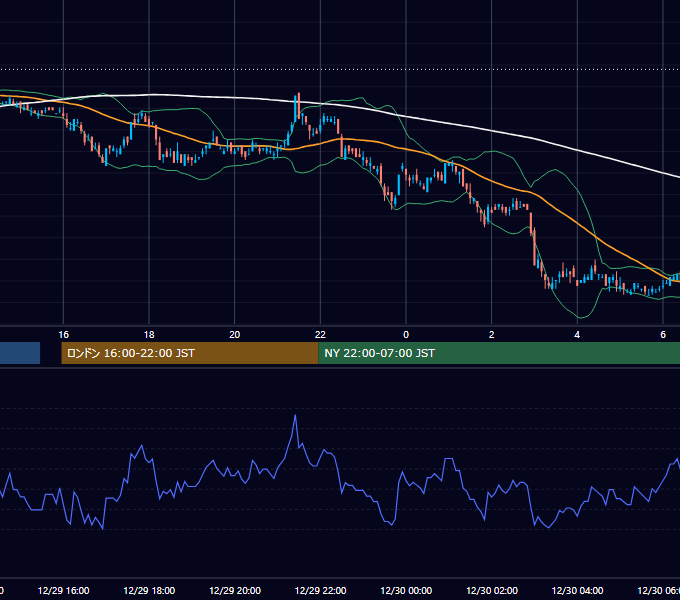Click the blue session bar before London
The width and height of the screenshot is (680, 600).
20,353
